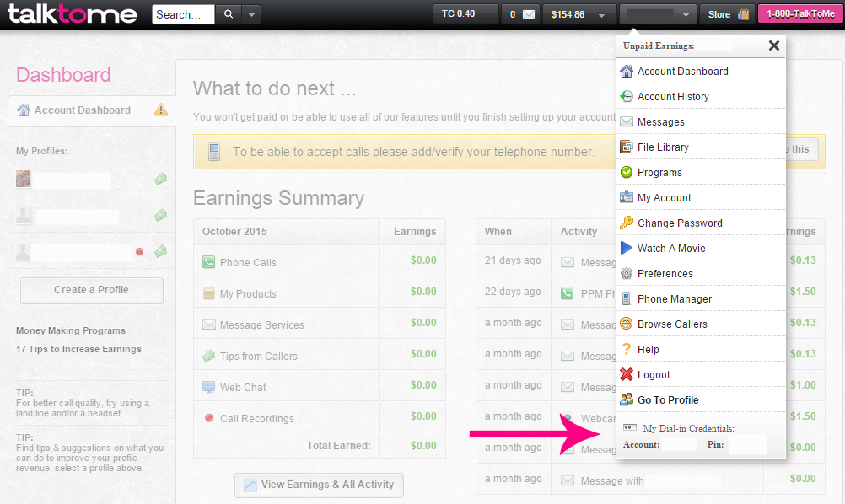Toggle the account name dropdown in header
This screenshot has width=845, height=504.
(x=658, y=14)
